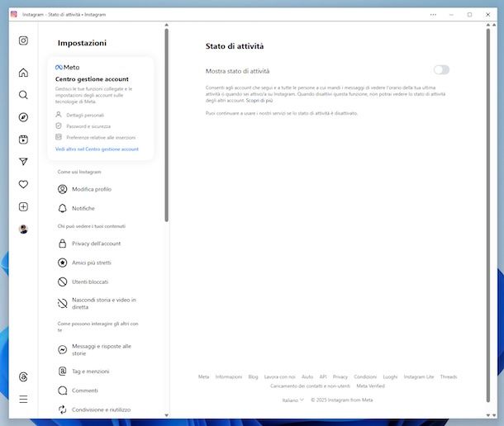Click the Privacy dell'account lock icon
Screen dimensions: 504x426
[62, 244]
